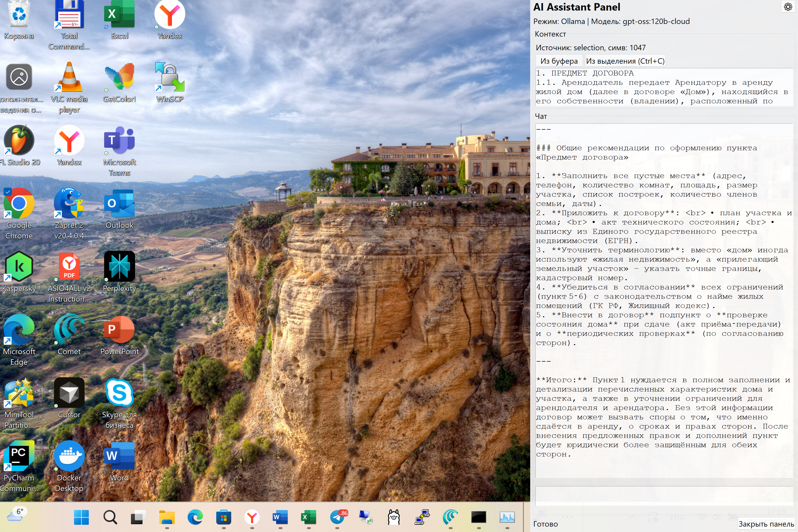
Task: Open Task View taskbar button
Action: [138, 517]
